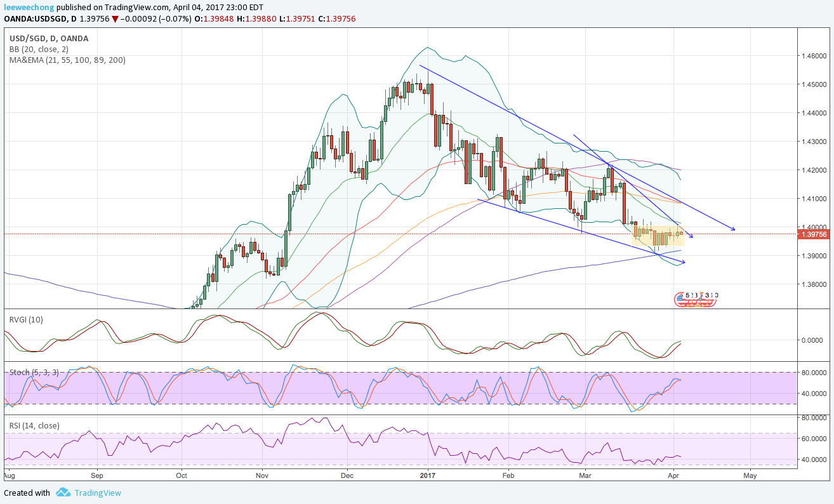Click the Sep label on the time axis

[x=97, y=474]
